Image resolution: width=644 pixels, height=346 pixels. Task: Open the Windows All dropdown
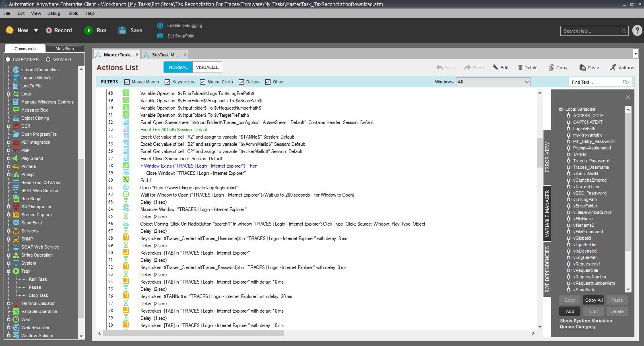(493, 82)
